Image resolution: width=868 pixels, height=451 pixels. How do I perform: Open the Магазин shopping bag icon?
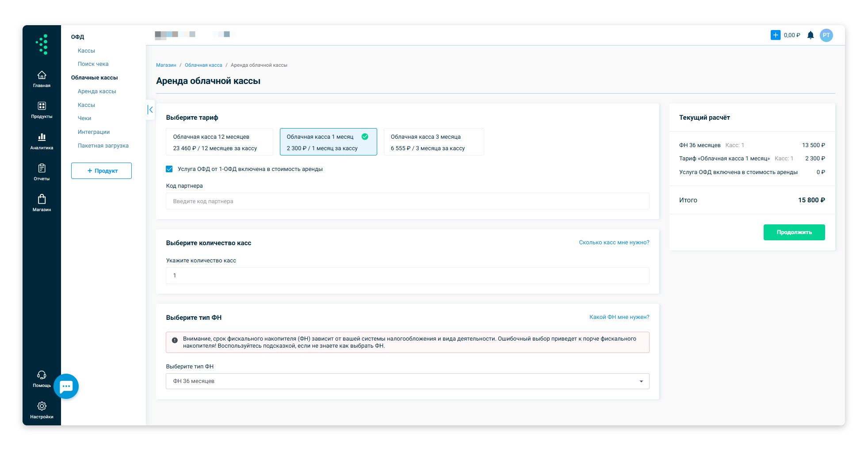42,200
